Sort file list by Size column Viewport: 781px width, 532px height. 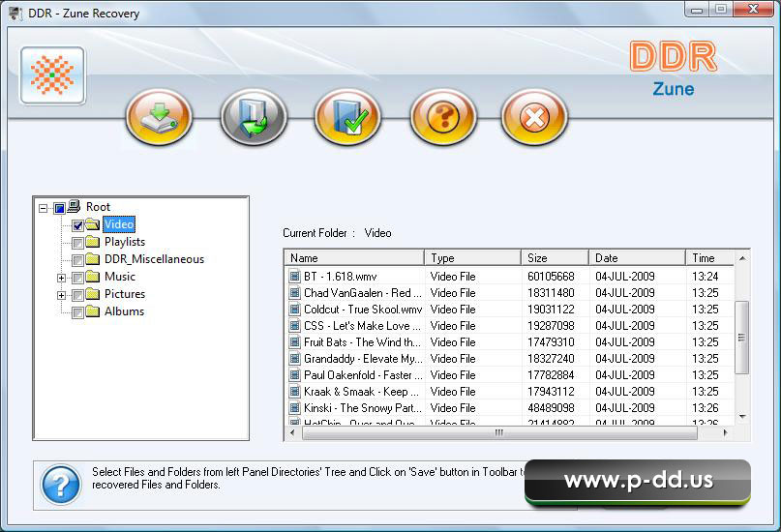555,258
